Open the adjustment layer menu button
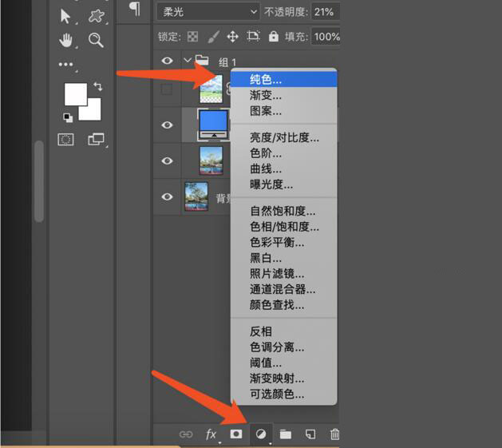 click(x=260, y=434)
